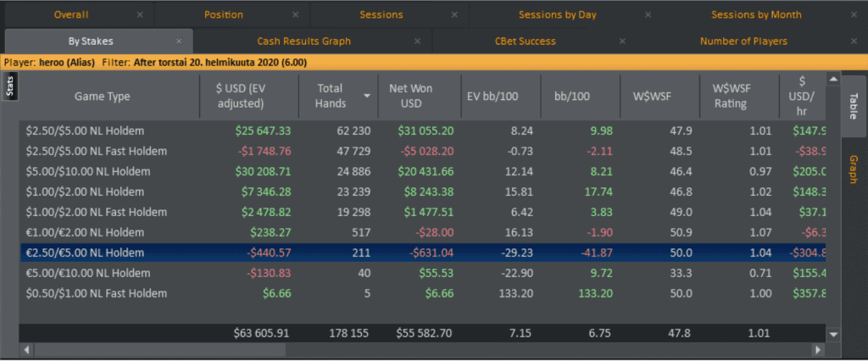Click the vertical scrollbar down arrow

point(834,335)
